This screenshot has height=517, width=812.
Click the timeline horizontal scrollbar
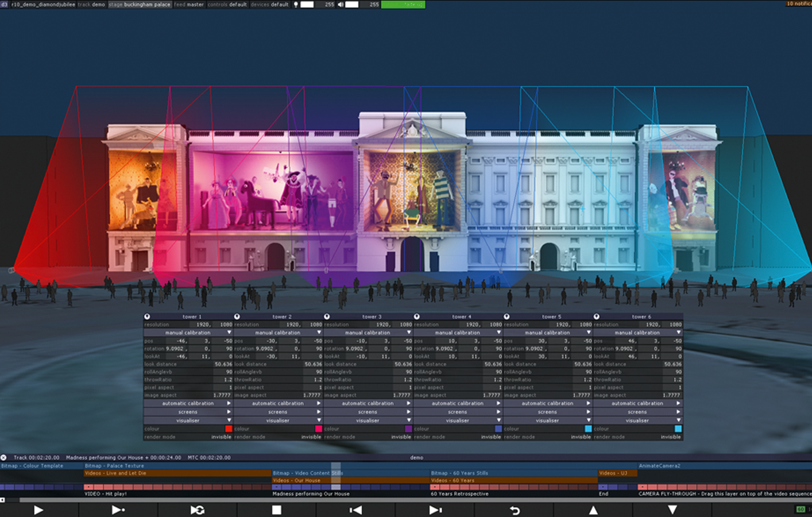(416, 500)
